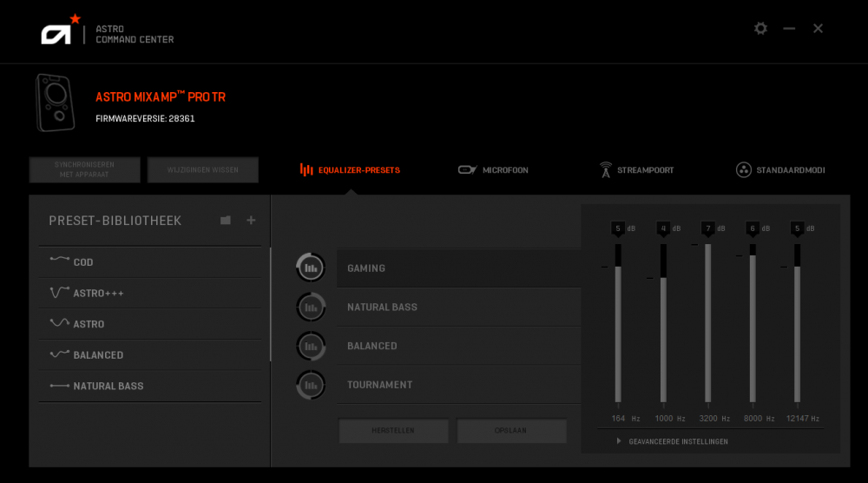
Task: Click the Gaming preset slot icon
Action: tap(310, 268)
